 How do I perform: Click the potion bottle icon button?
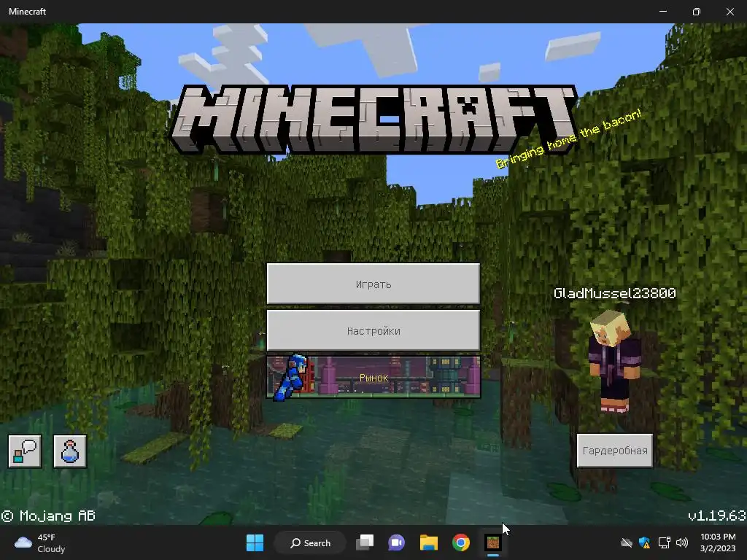point(70,451)
